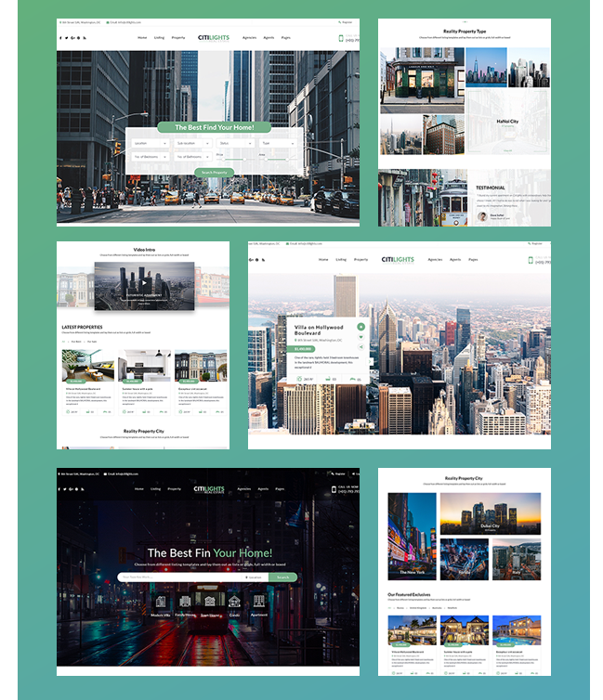Open the HaNoi City property tile
This screenshot has width=603, height=700.
point(507,121)
